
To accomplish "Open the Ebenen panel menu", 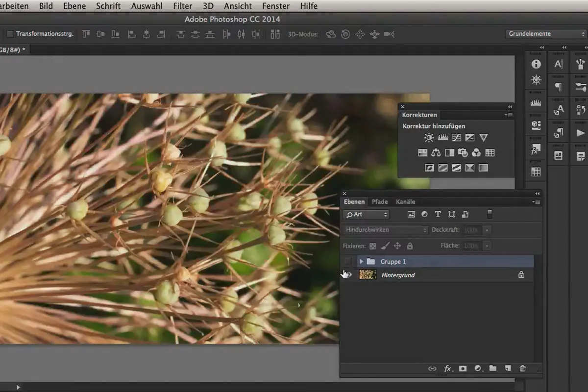I will [x=536, y=202].
